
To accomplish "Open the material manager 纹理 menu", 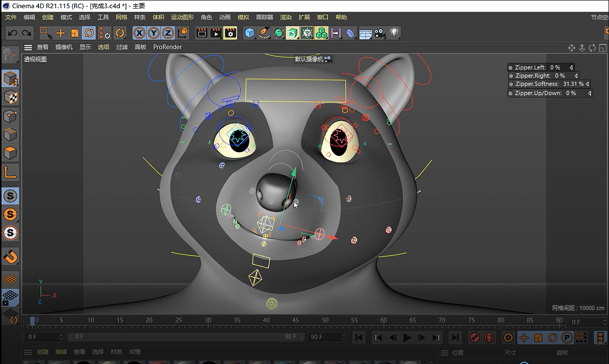I will pyautogui.click(x=135, y=352).
